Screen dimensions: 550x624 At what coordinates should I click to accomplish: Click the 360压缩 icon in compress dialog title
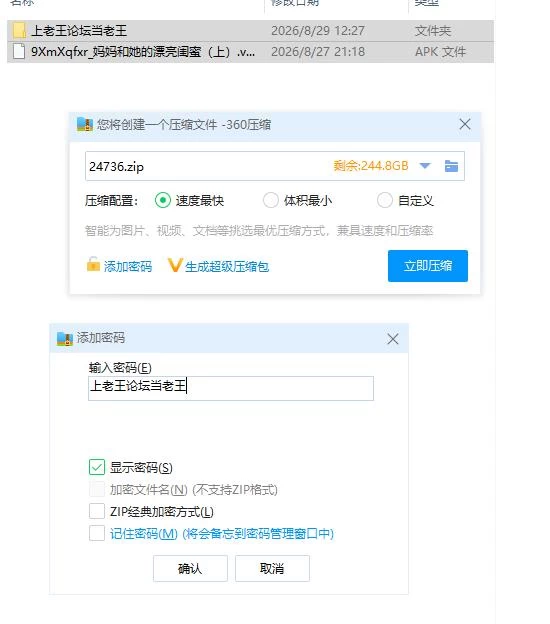point(84,125)
